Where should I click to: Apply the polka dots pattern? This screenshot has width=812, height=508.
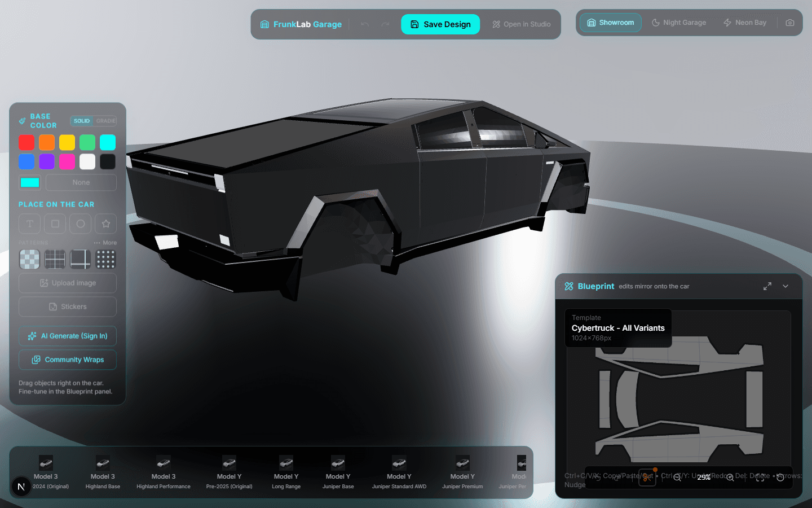coord(106,259)
